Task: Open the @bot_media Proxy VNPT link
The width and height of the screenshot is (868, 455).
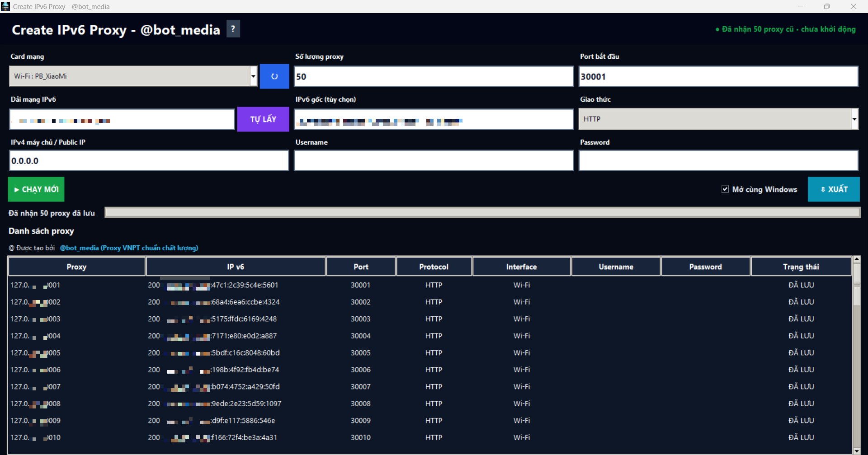Action: click(129, 248)
